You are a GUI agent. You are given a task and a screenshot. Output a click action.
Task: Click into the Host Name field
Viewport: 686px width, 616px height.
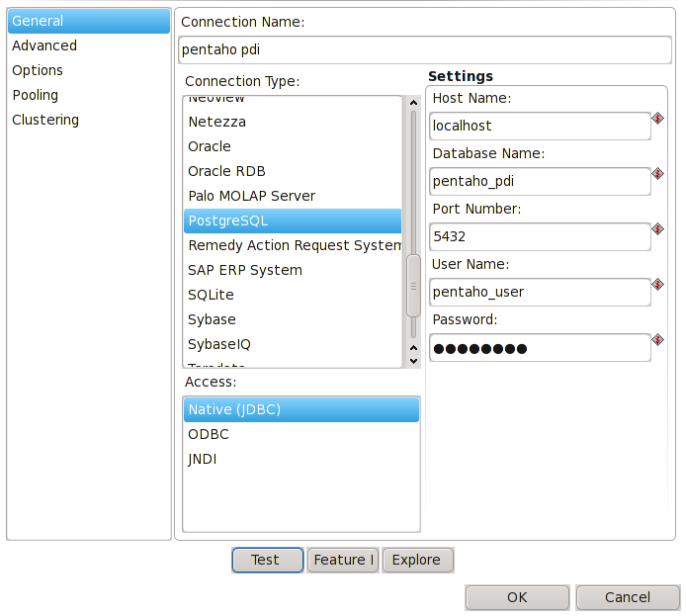[x=540, y=126]
